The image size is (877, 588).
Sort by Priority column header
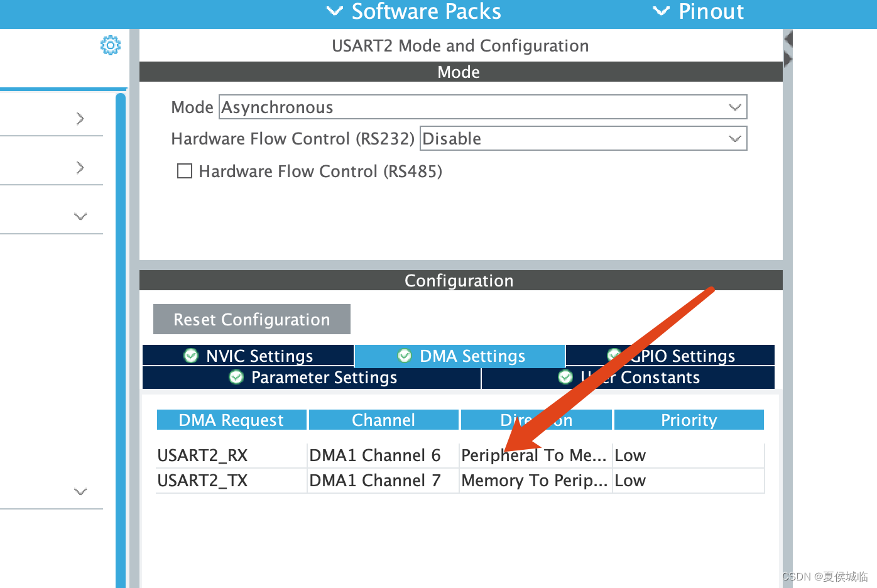[x=689, y=420]
